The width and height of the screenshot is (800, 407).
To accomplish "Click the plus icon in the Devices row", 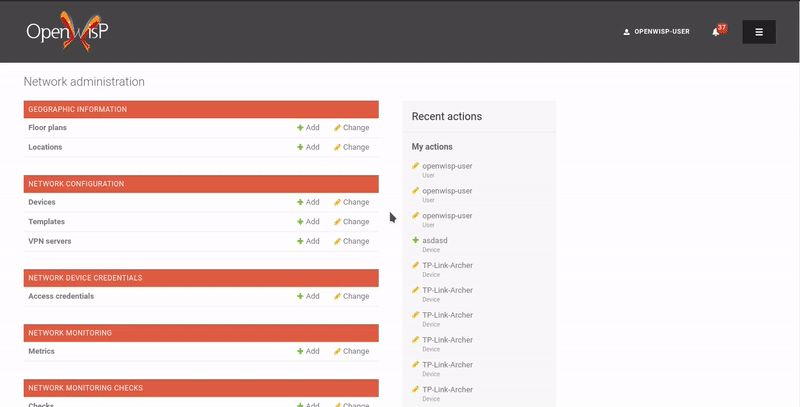I will (x=300, y=202).
